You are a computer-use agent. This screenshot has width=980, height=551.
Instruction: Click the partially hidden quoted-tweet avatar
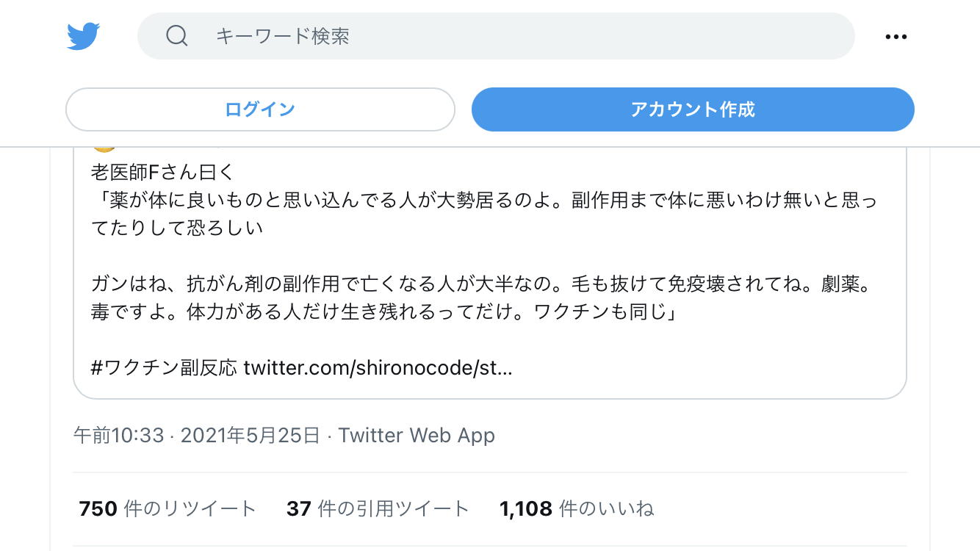pos(104,148)
